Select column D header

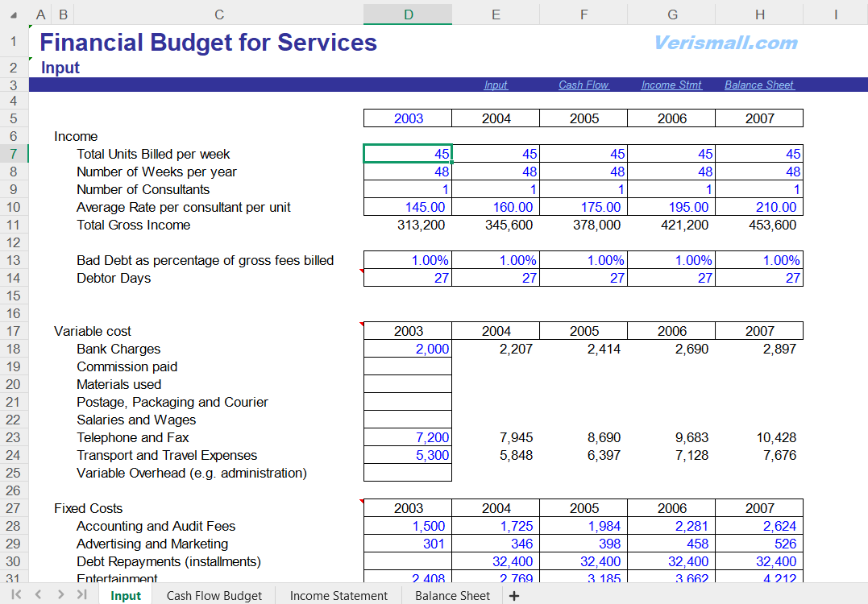(x=408, y=14)
